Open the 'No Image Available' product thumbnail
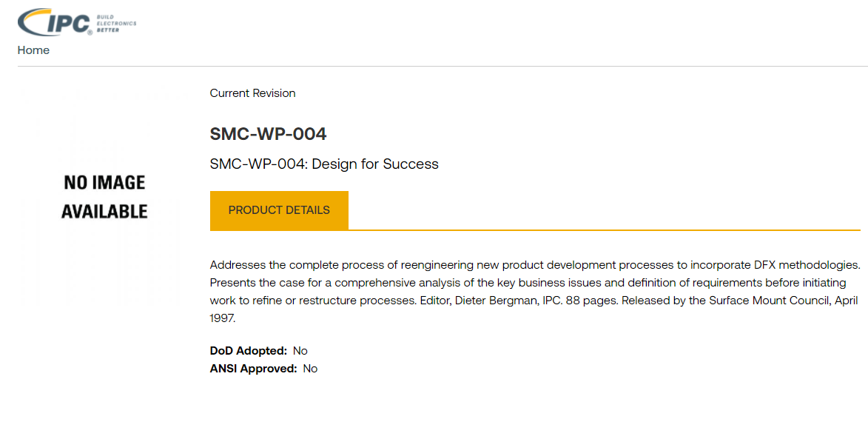Screen dimensions: 868x422 [x=104, y=197]
